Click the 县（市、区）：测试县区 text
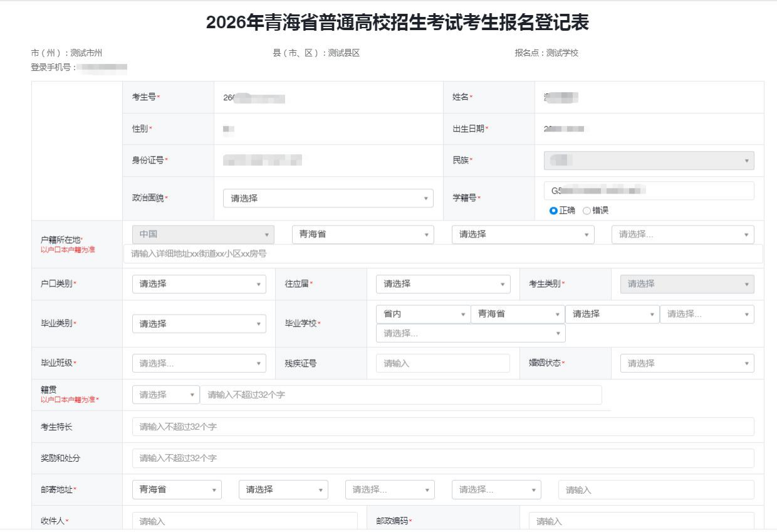Image resolution: width=777 pixels, height=532 pixels. [316, 53]
